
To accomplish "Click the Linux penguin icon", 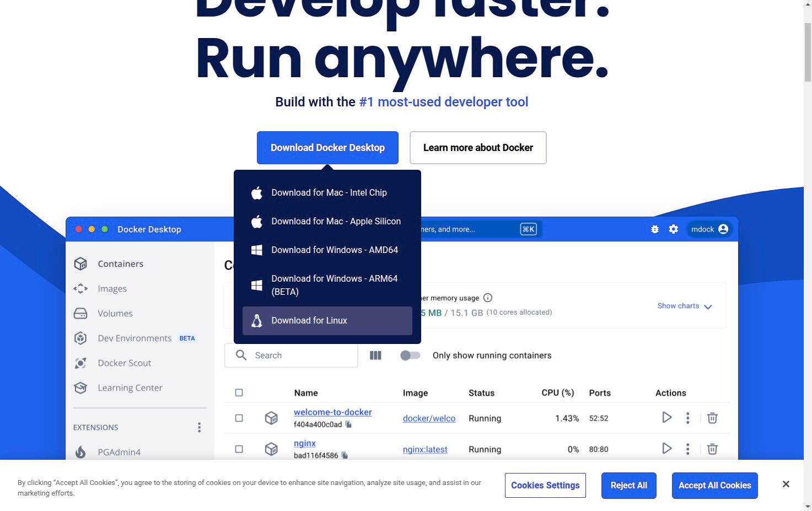I will point(257,320).
